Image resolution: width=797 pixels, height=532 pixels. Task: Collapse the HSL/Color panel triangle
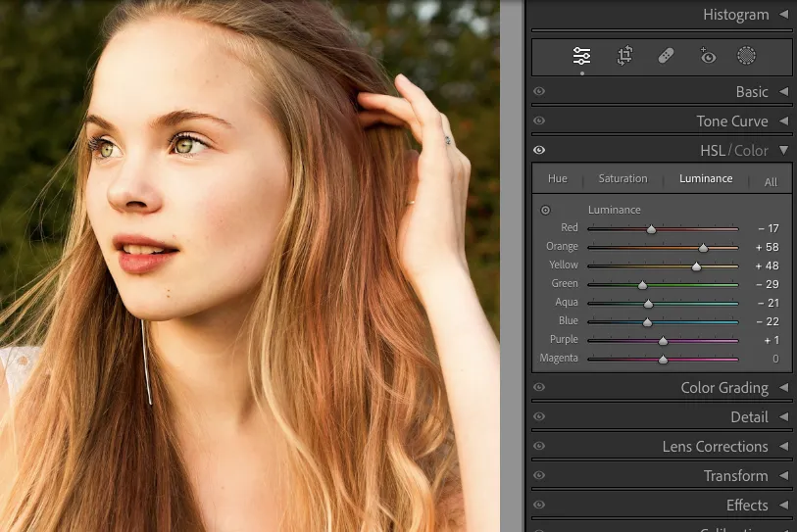pyautogui.click(x=783, y=150)
